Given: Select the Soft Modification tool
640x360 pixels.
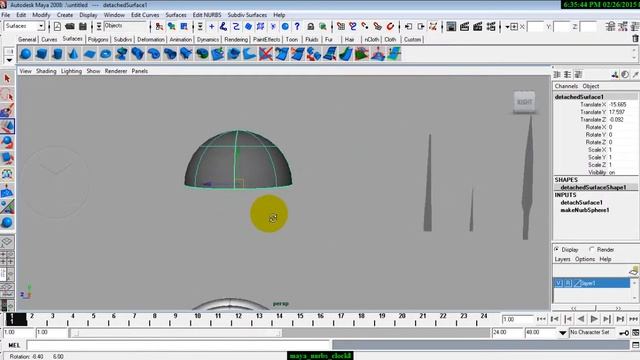Looking at the screenshot, I should click(x=7, y=191).
